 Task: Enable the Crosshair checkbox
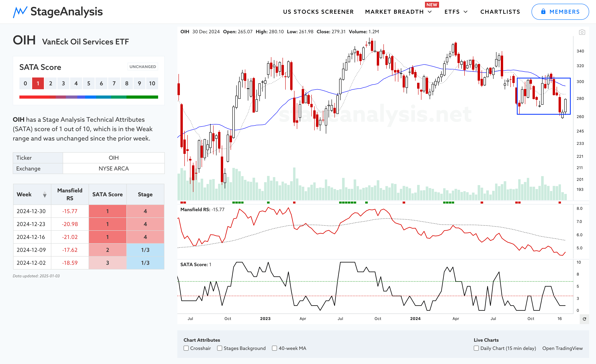coord(186,348)
